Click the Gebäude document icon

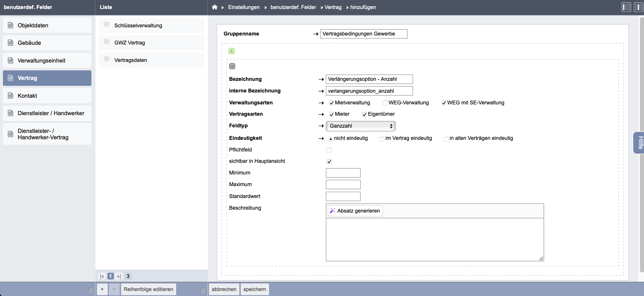pyautogui.click(x=10, y=43)
